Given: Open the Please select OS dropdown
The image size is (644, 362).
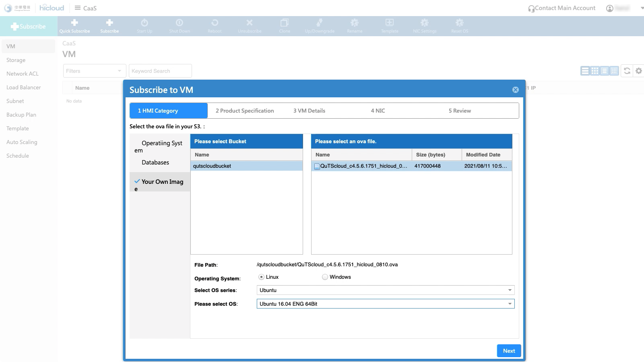Looking at the screenshot, I should (385, 304).
